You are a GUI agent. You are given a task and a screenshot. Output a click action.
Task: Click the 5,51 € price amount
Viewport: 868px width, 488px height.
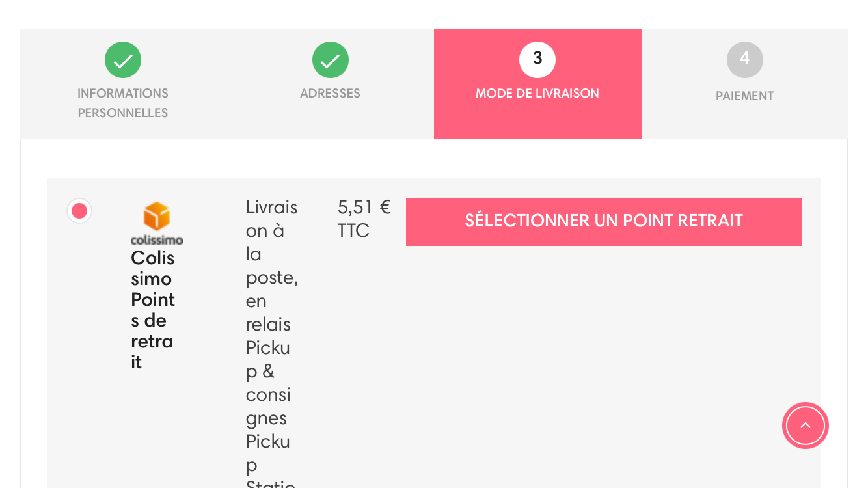click(364, 208)
